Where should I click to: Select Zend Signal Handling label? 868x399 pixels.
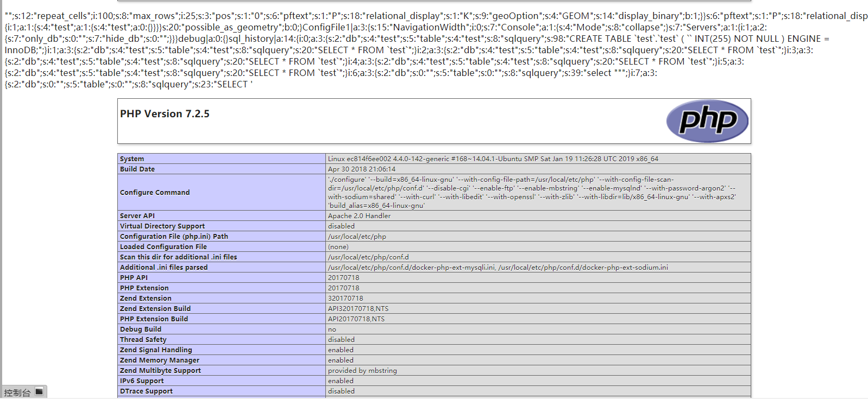tap(156, 350)
